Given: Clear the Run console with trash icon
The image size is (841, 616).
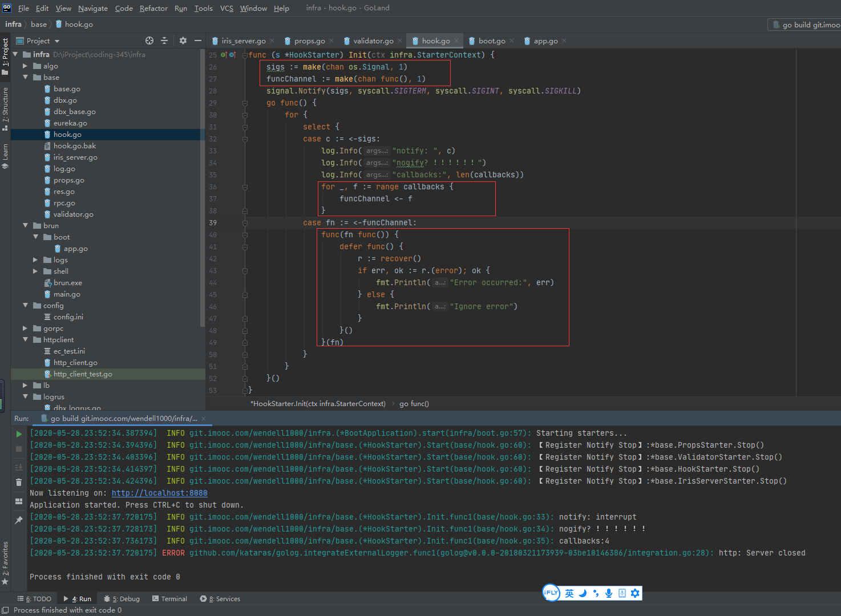Looking at the screenshot, I should [x=19, y=482].
